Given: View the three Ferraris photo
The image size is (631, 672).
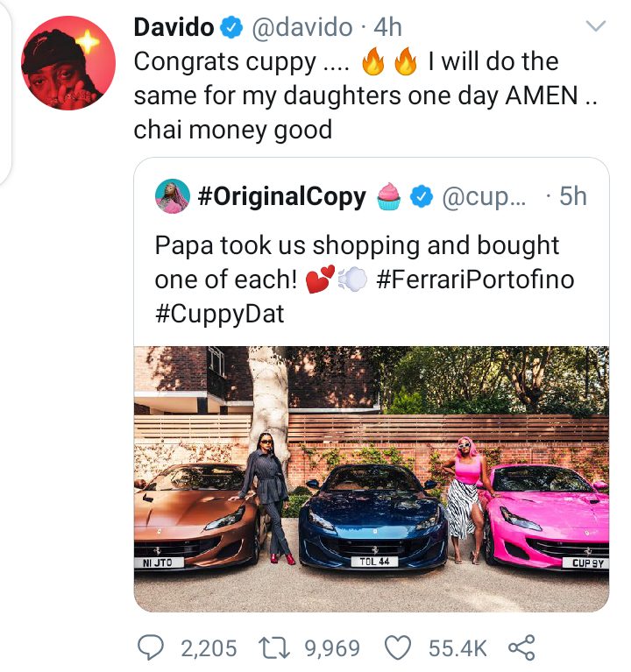Looking at the screenshot, I should [x=372, y=477].
